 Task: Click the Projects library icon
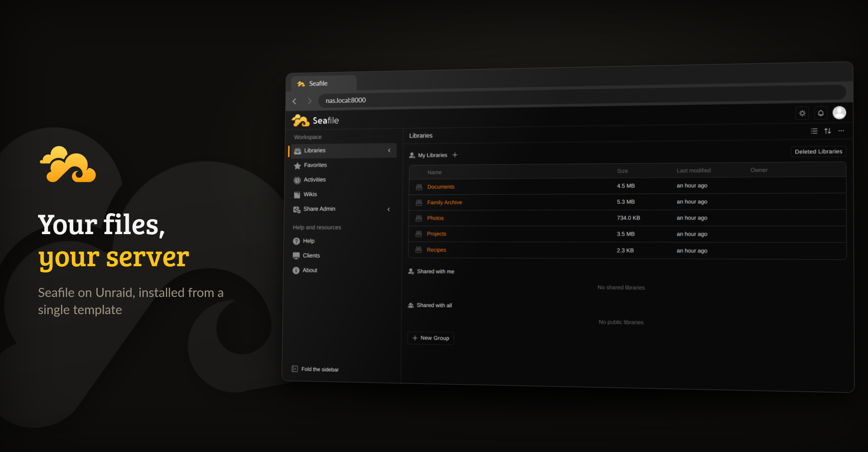pos(419,234)
